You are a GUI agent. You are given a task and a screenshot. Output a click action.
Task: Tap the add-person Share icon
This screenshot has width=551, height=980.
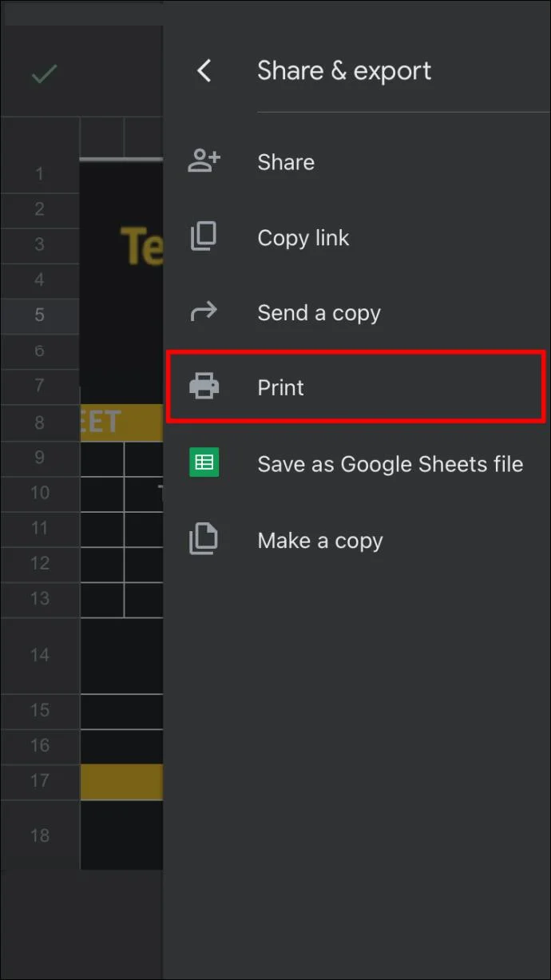(x=204, y=161)
